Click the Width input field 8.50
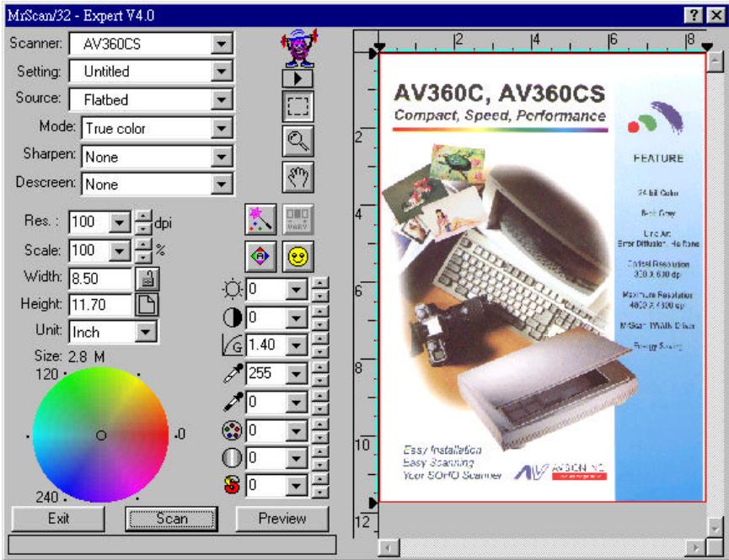The height and width of the screenshot is (560, 729). (x=100, y=279)
